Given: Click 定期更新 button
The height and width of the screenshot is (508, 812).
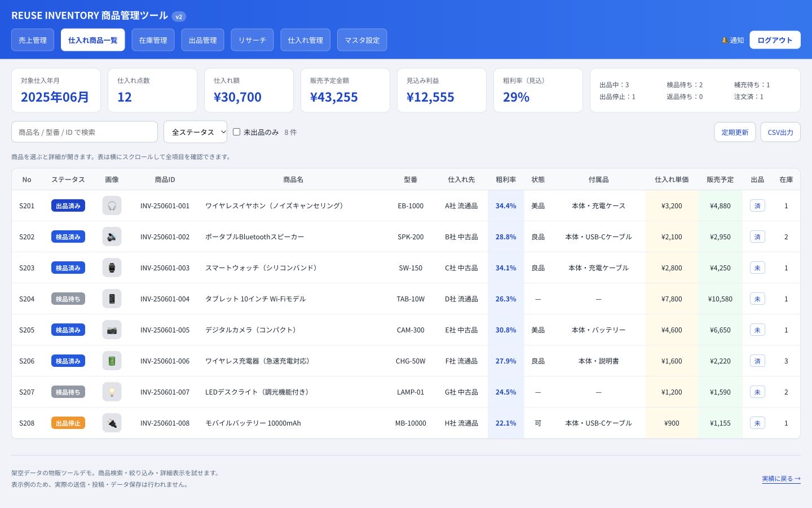Looking at the screenshot, I should coord(735,132).
